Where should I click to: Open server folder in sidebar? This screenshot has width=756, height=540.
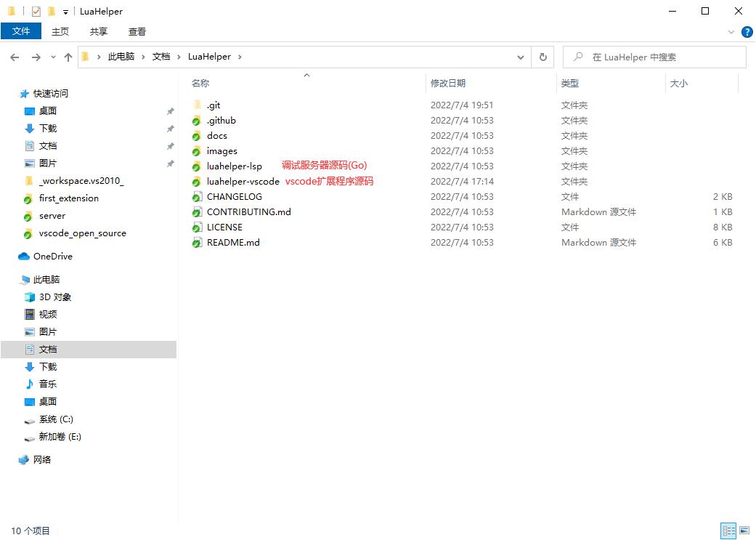click(x=52, y=216)
